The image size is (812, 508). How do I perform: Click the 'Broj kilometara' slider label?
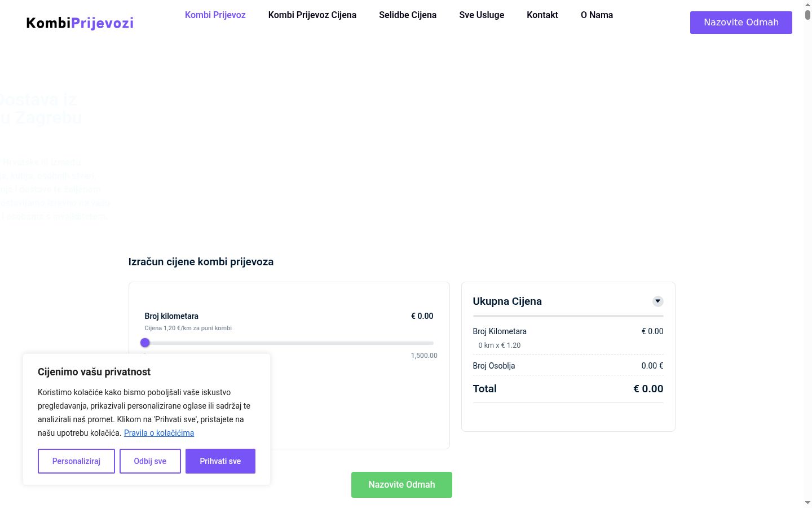click(171, 316)
